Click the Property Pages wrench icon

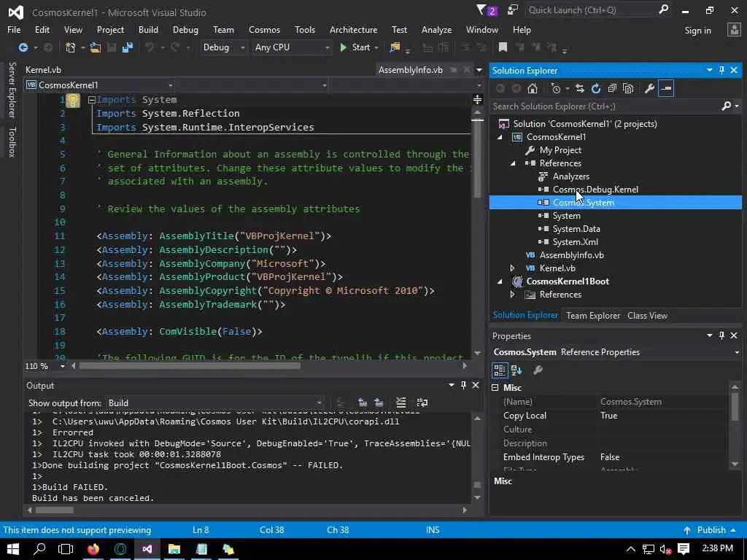(538, 370)
